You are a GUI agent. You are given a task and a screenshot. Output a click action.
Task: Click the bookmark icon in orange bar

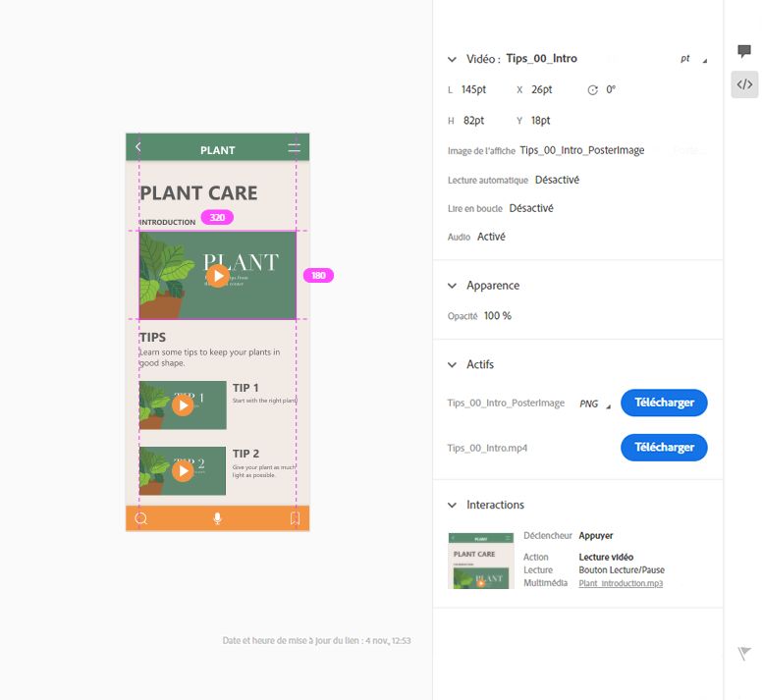[295, 518]
